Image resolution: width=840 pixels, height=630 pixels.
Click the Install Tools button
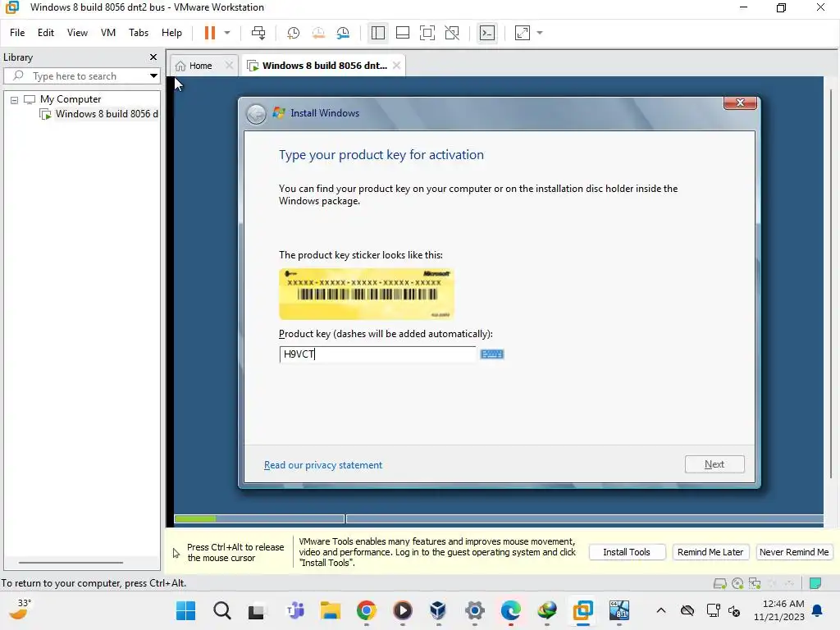click(627, 552)
